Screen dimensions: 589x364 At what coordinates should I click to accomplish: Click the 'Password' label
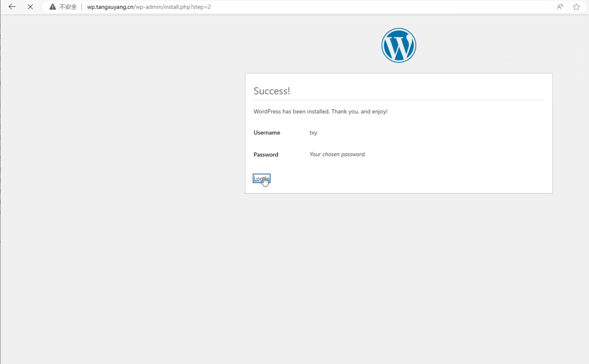coord(266,154)
